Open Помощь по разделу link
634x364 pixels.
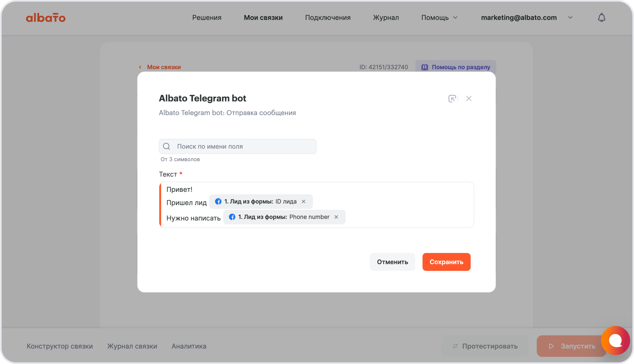tap(455, 67)
